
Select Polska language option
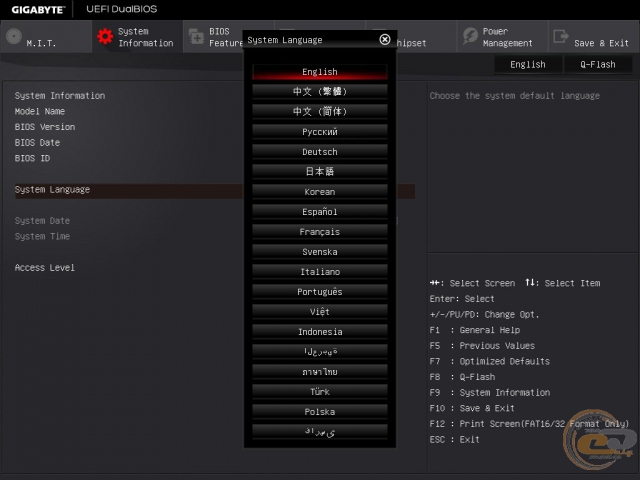coord(320,412)
